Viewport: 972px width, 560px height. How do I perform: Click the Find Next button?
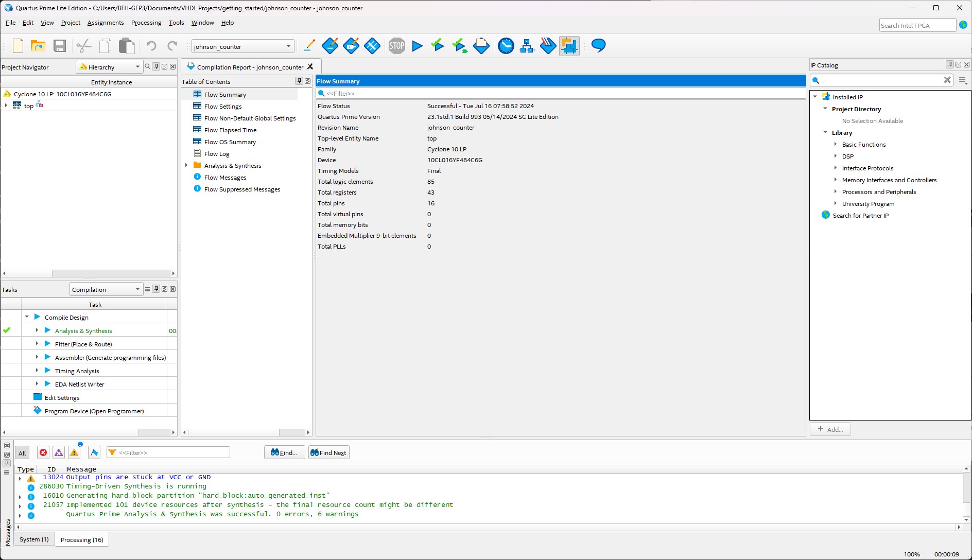coord(328,452)
